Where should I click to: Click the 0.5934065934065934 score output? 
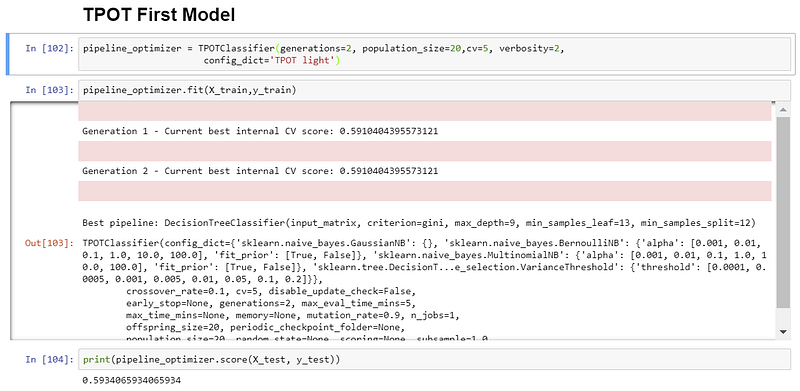(132, 381)
